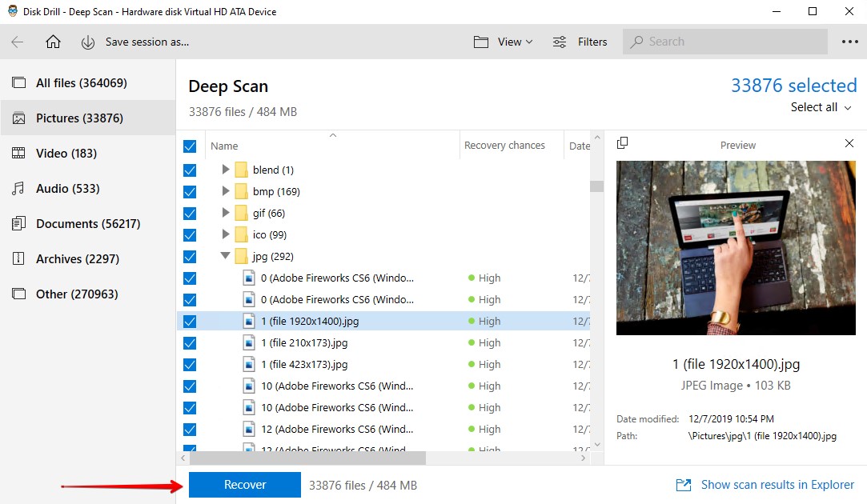Image resolution: width=867 pixels, height=504 pixels.
Task: Click the laptop preview thumbnail
Action: click(736, 247)
